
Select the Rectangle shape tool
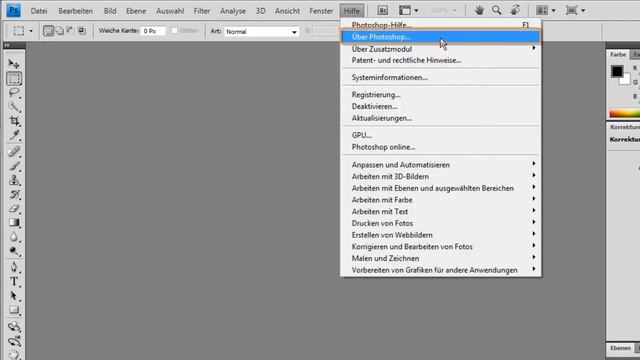(x=14, y=310)
